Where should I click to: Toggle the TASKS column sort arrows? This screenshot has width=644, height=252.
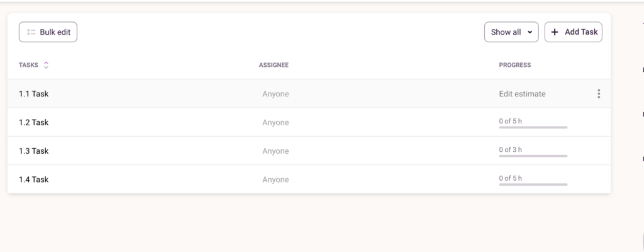coord(47,65)
